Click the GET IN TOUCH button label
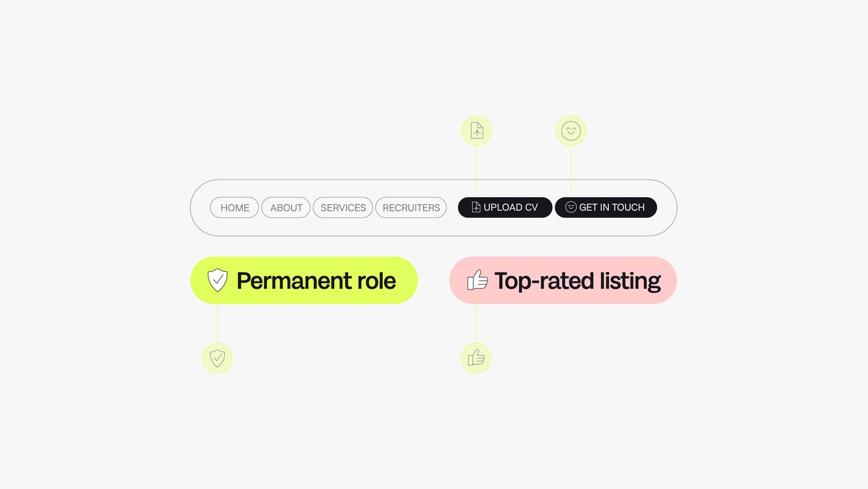Image resolution: width=868 pixels, height=489 pixels. [x=612, y=207]
